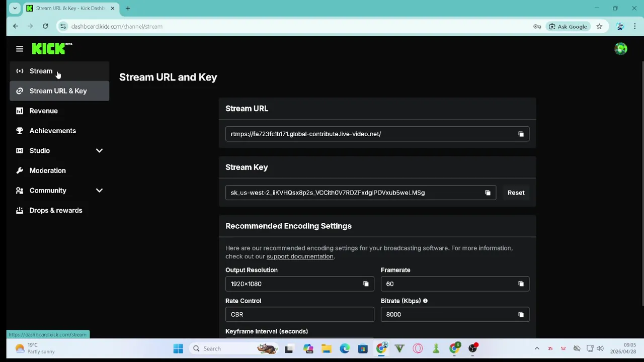Image resolution: width=644 pixels, height=362 pixels.
Task: Copy the Stream URL
Action: pos(521,134)
